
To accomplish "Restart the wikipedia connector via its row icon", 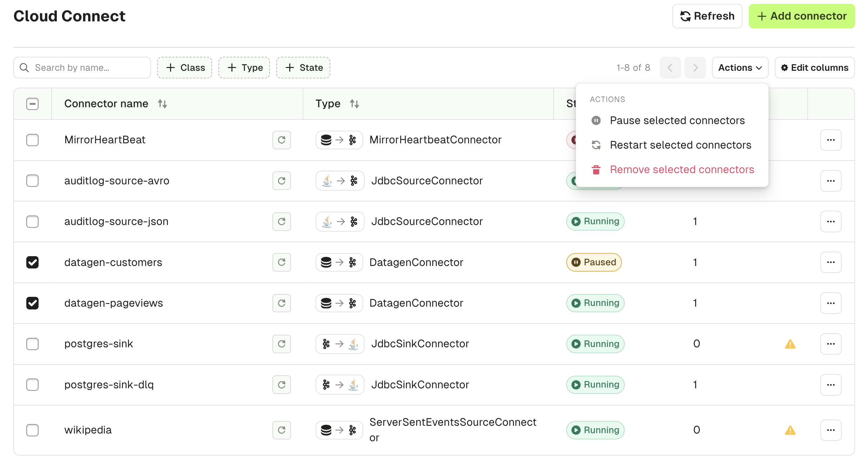I will coord(282,430).
